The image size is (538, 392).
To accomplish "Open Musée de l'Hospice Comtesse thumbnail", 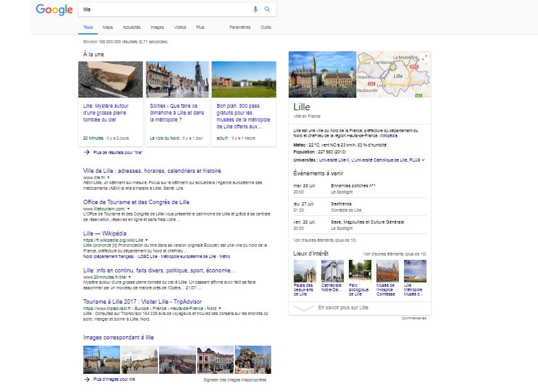I will (x=388, y=271).
